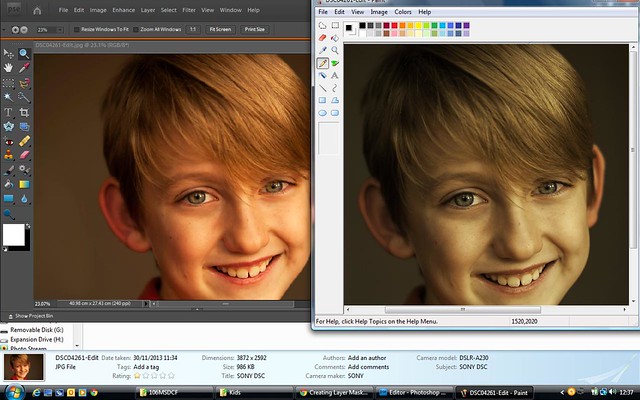Open the zoom percentage dropdown
This screenshot has height=400, width=640.
click(59, 30)
